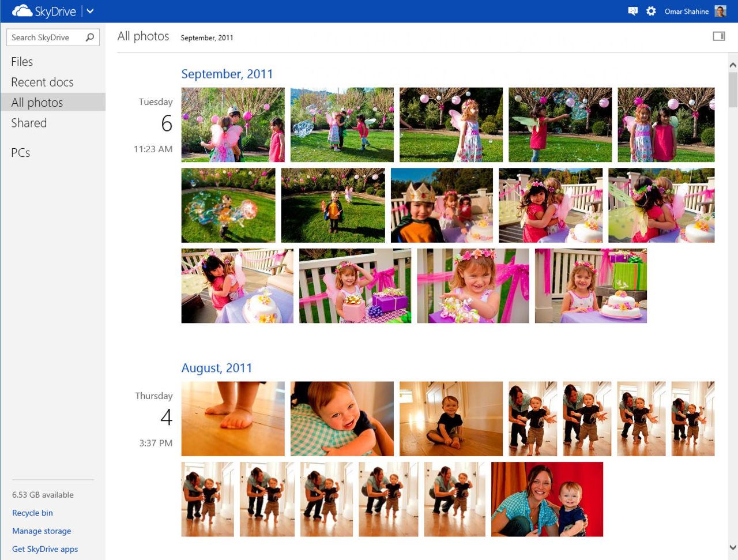
Task: Open the feedback speech-bubble icon
Action: coord(632,11)
